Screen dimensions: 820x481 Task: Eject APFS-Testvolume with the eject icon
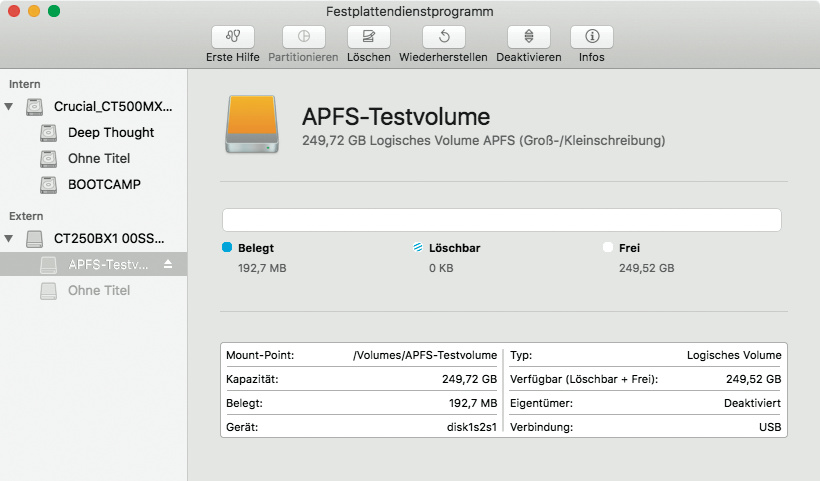(x=168, y=264)
